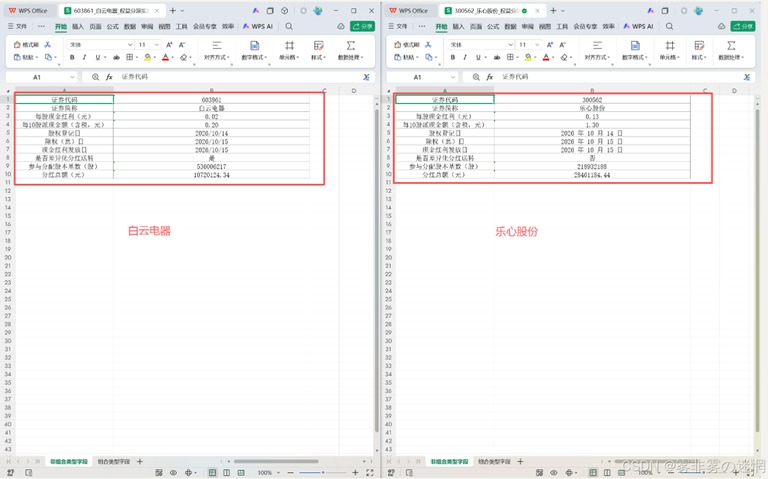768x479 pixels.
Task: Click the green share button in left window
Action: (x=362, y=26)
